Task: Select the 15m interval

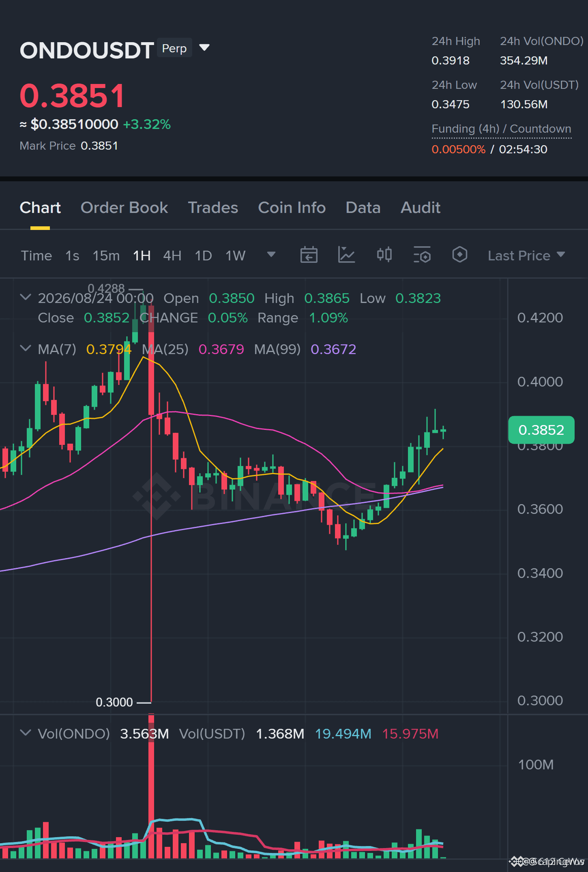Action: (x=106, y=256)
